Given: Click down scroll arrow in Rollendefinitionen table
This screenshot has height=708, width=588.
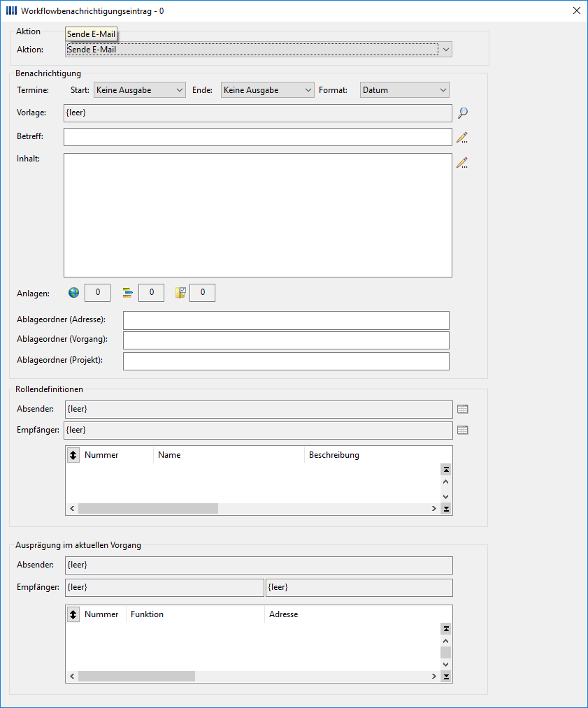Looking at the screenshot, I should tap(446, 497).
